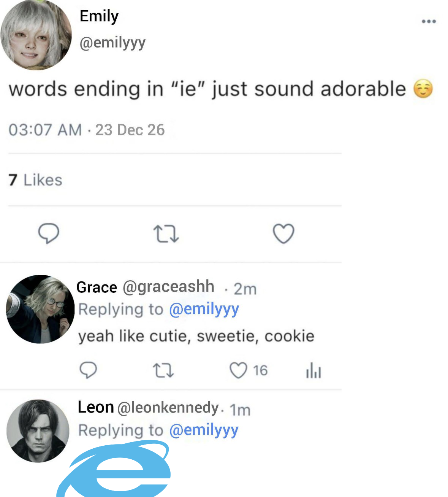Viewport: 448px width, 497px height.
Task: Like Emily's tweet with the heart icon
Action: (x=283, y=233)
